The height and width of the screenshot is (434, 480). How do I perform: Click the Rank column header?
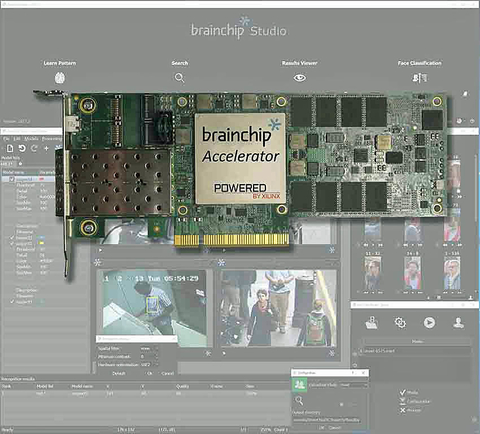pos(7,386)
